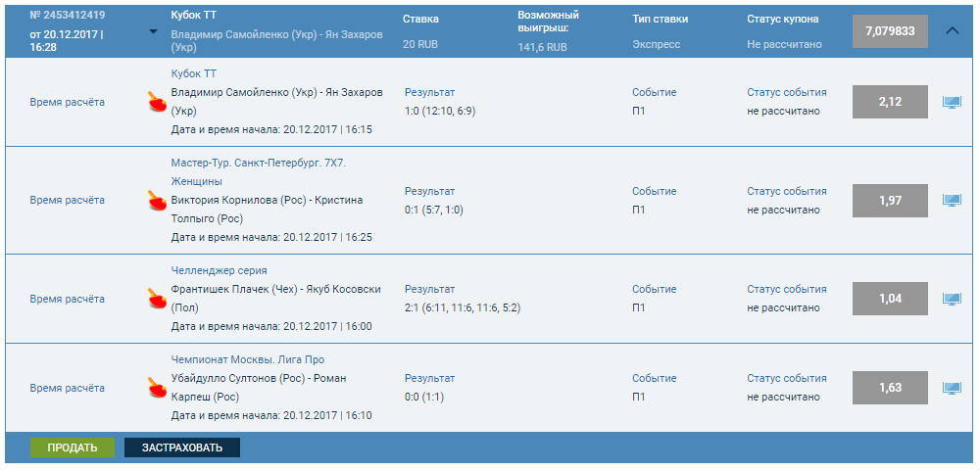Select the 2,12 odds box
Image resolution: width=980 pixels, height=471 pixels.
click(x=890, y=102)
